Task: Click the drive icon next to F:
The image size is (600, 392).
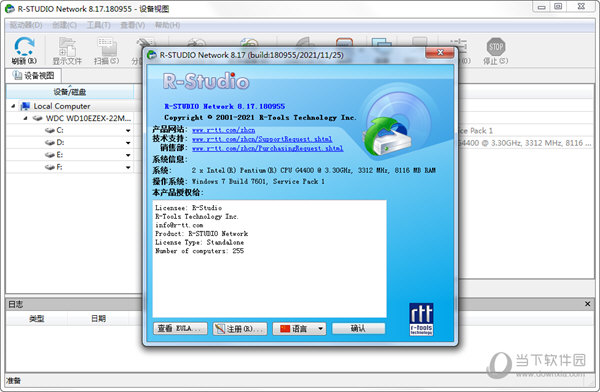Action: coord(50,167)
